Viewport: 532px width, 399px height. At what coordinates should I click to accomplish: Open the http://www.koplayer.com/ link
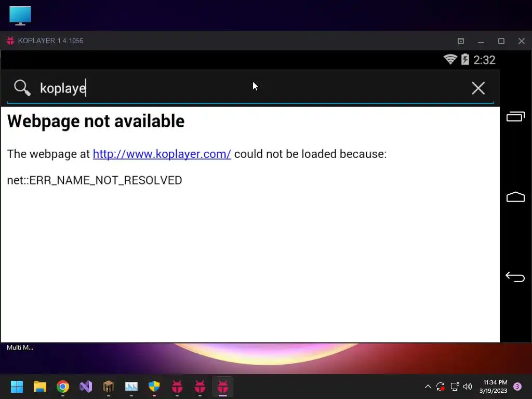pyautogui.click(x=162, y=154)
